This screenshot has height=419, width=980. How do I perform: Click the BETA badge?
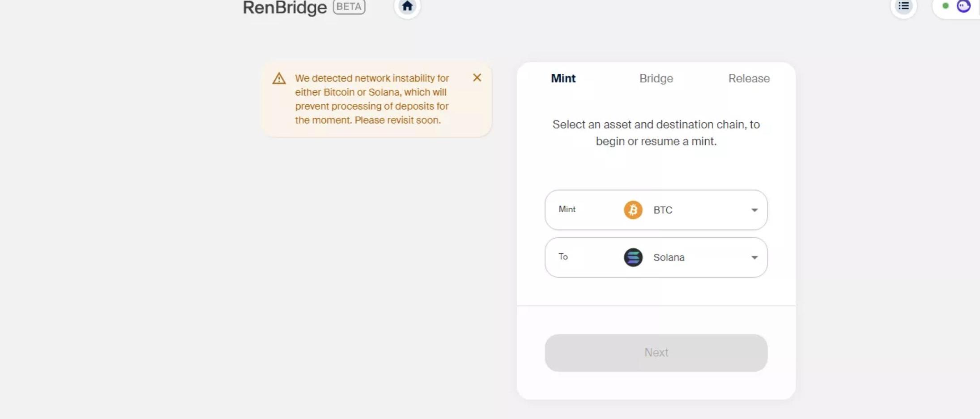coord(349,7)
